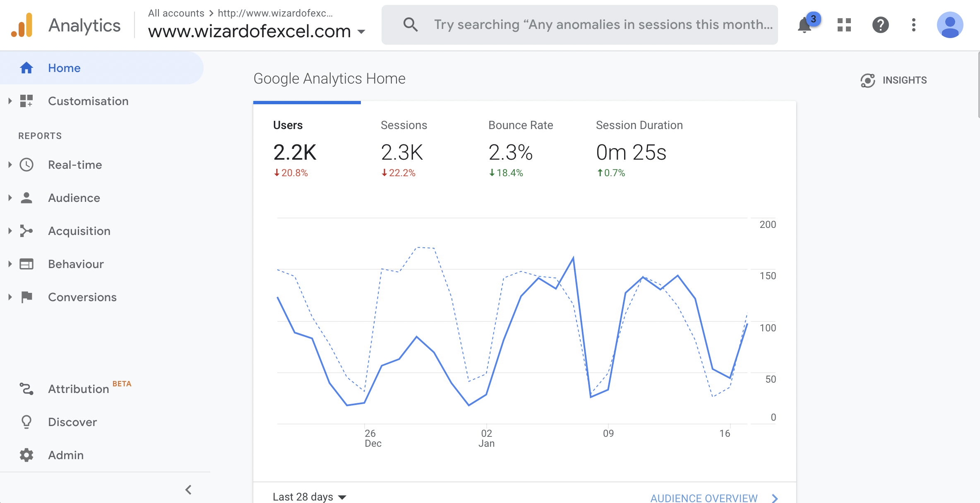
Task: Click the Customisation dashboard icon
Action: pos(26,101)
